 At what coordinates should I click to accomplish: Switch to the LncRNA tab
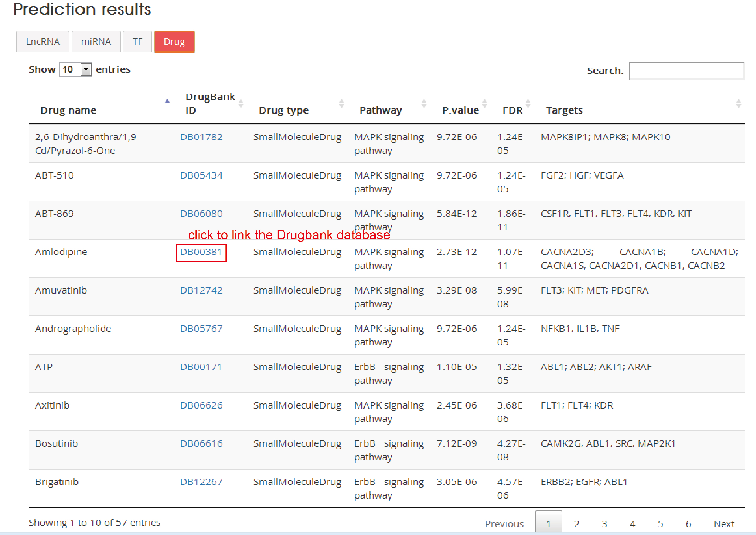point(43,41)
